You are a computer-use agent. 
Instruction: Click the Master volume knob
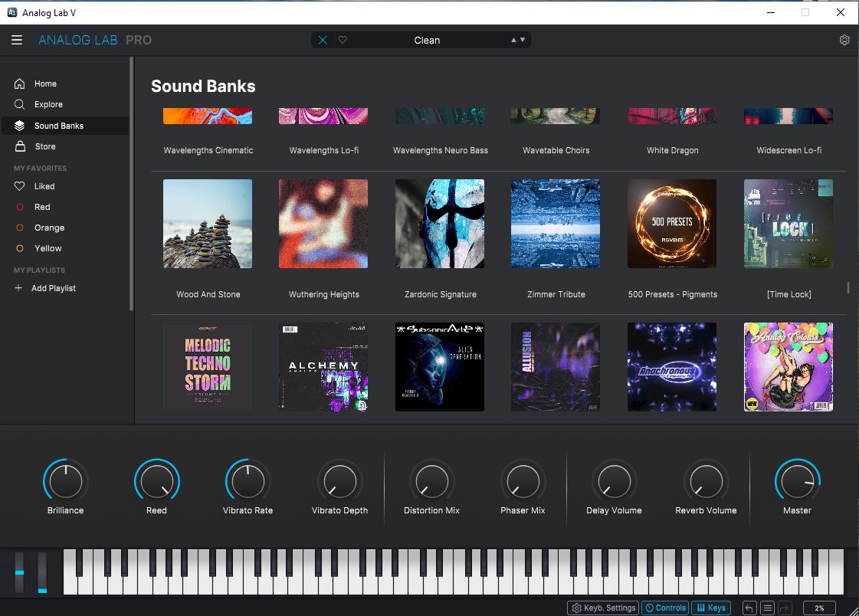(x=797, y=481)
